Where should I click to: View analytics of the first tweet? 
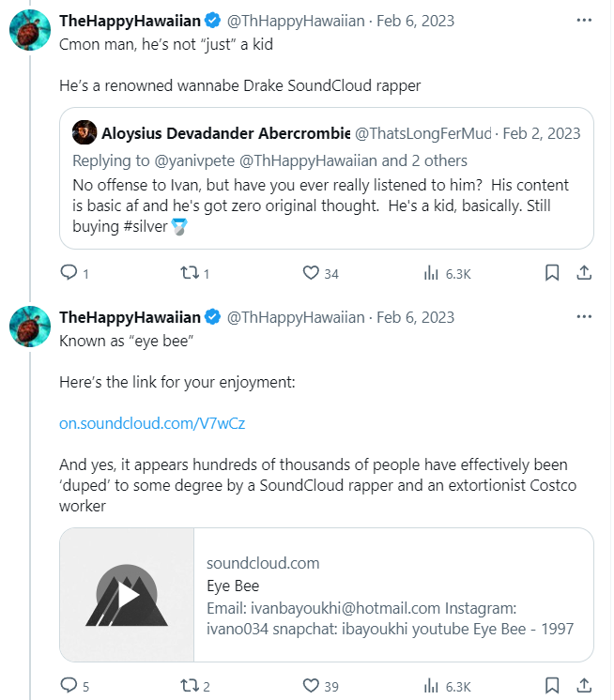pyautogui.click(x=433, y=273)
